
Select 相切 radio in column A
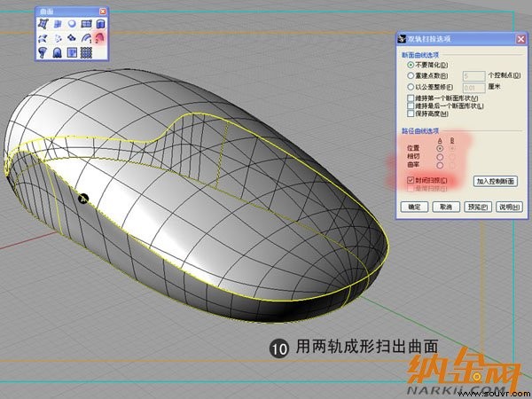coord(440,157)
